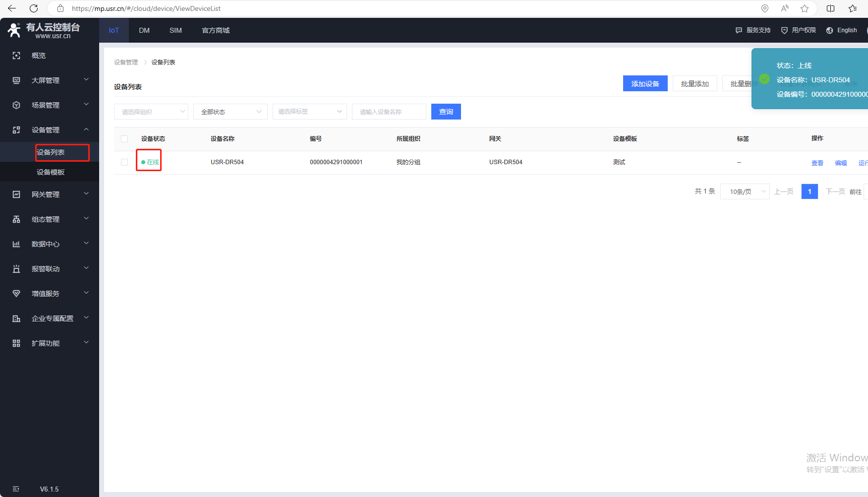Switch to the DM top tab
Image resolution: width=868 pixels, height=497 pixels.
pyautogui.click(x=144, y=30)
